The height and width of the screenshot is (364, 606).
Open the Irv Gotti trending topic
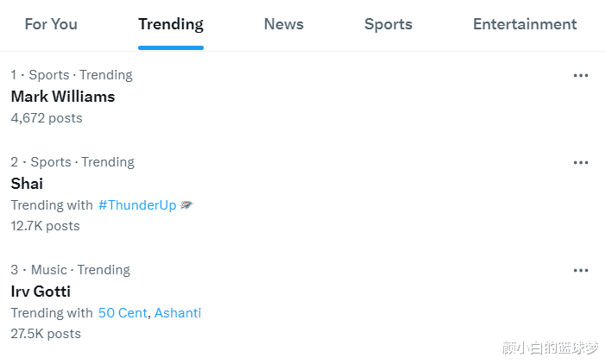[x=41, y=292]
